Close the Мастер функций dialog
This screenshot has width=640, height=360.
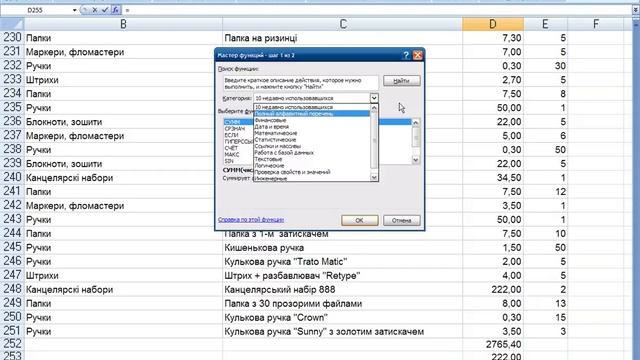coord(418,55)
